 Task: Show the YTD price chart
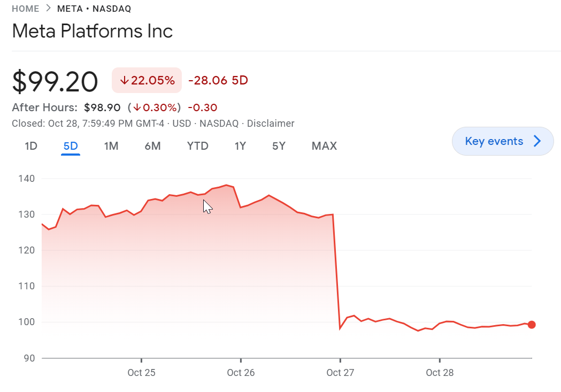[x=197, y=146]
